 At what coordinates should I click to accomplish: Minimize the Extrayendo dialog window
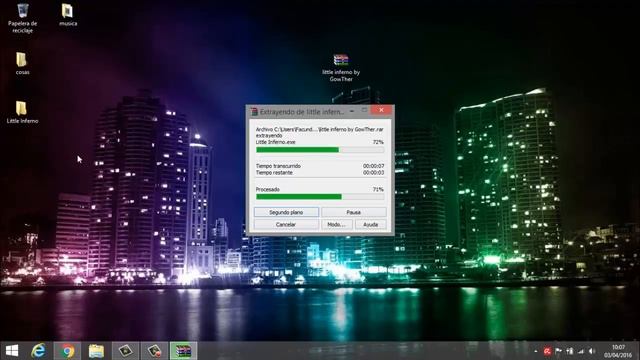tap(352, 111)
